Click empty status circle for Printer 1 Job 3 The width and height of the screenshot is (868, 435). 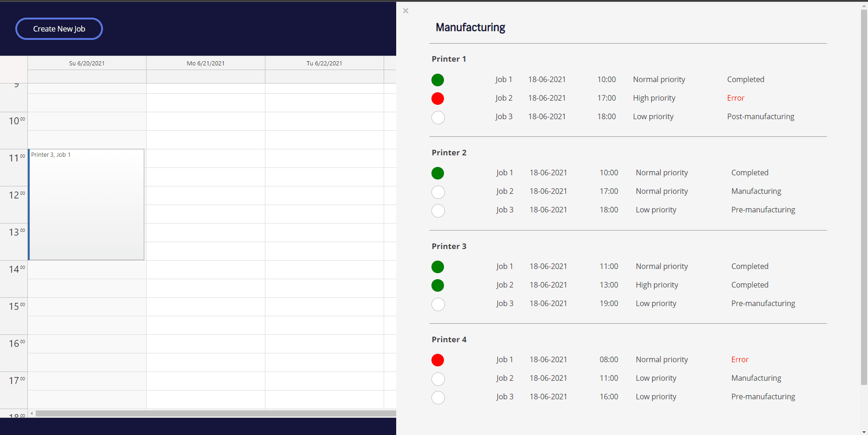[437, 117]
